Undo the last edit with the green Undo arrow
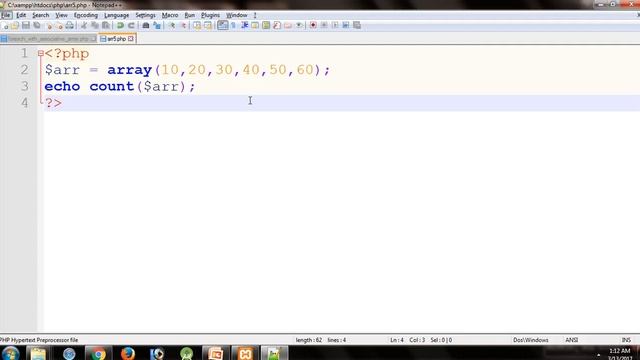 (120, 25)
